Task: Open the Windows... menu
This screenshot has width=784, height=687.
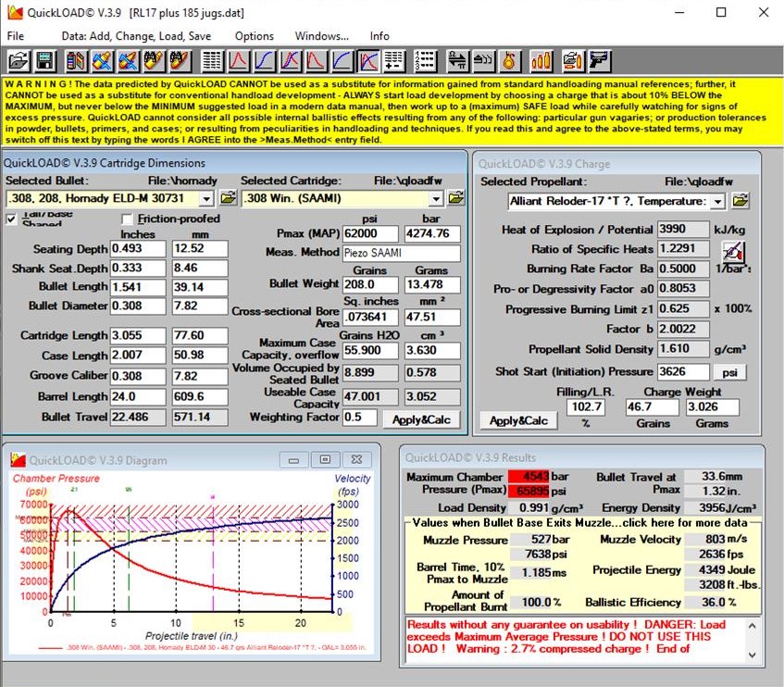Action: 321,36
